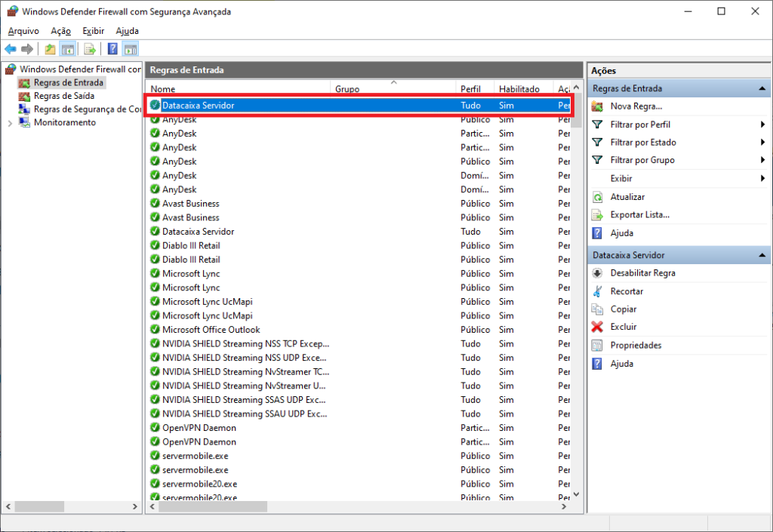The image size is (773, 532).
Task: Click the Ajuda question mark icon on toolbar
Action: [x=112, y=48]
